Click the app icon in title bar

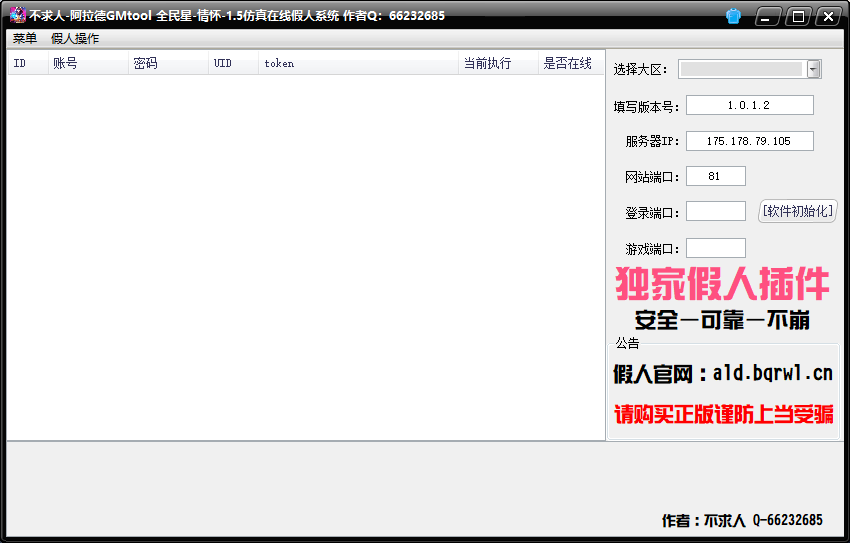tap(17, 15)
